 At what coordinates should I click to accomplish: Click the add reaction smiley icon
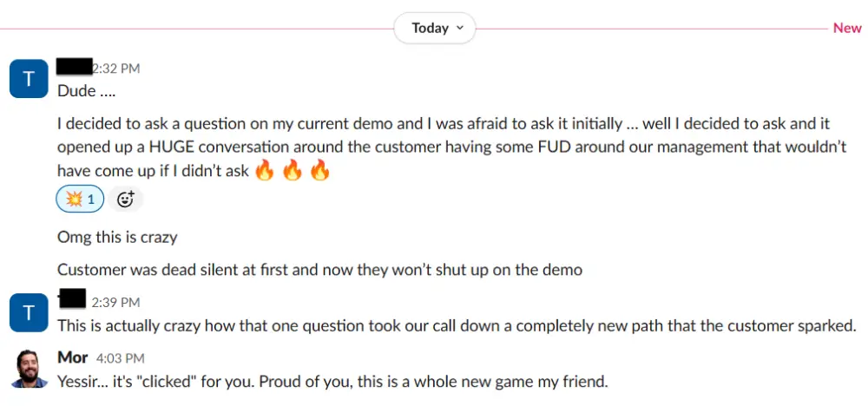click(125, 200)
